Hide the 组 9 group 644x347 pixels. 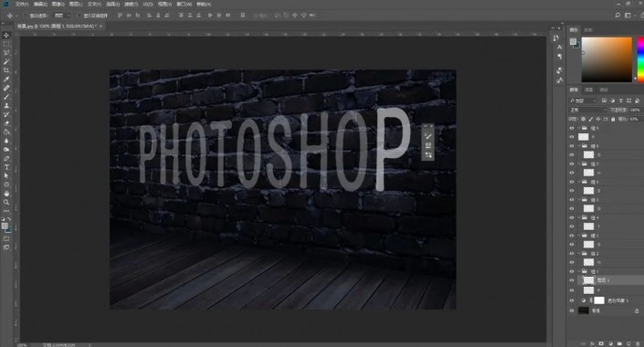pyautogui.click(x=572, y=128)
